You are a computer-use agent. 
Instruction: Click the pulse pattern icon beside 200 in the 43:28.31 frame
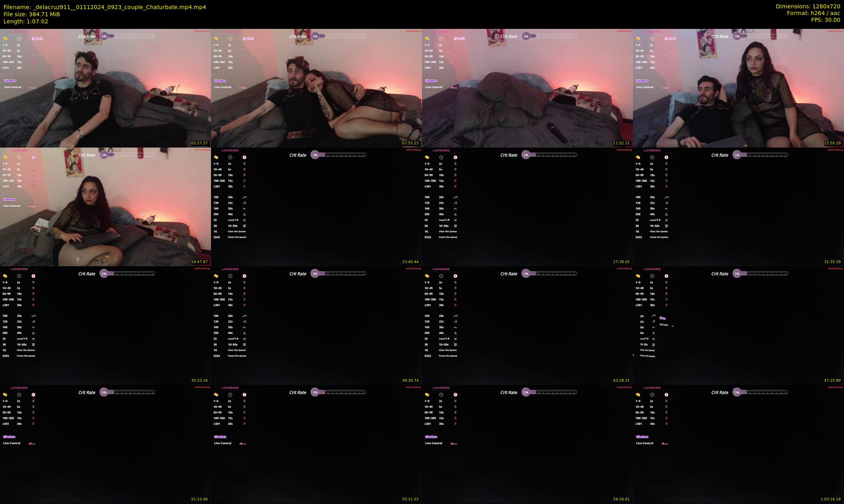pos(455,333)
